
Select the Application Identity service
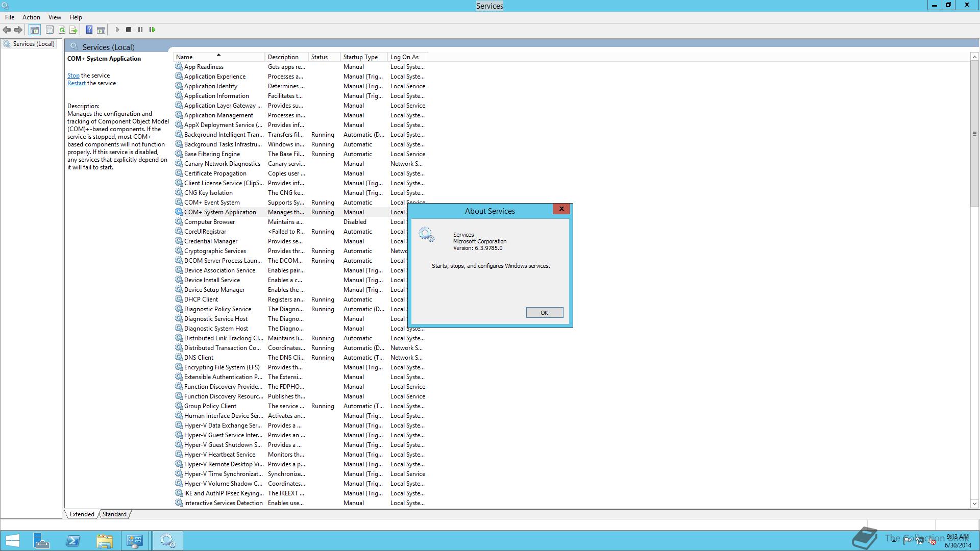tap(300, 86)
